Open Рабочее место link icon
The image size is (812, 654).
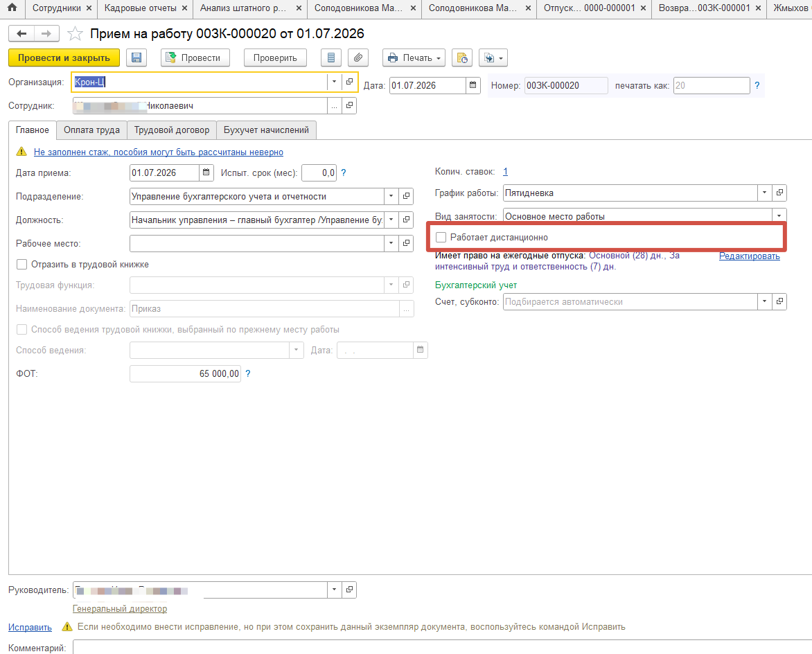click(407, 243)
